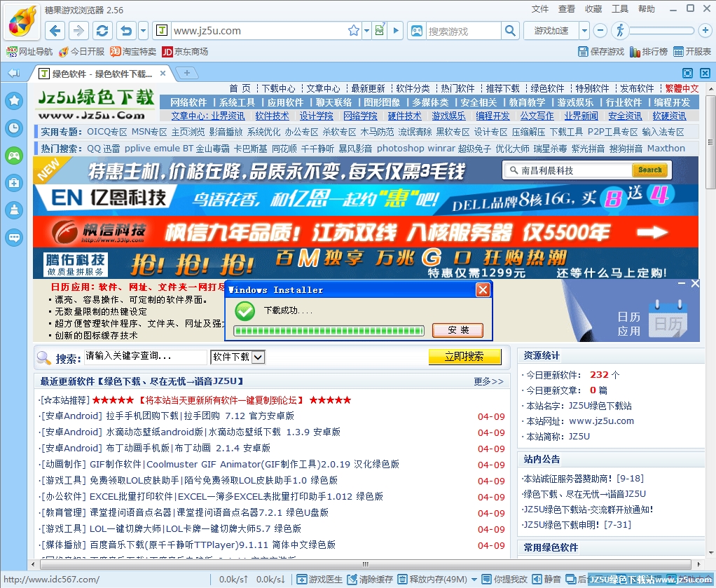Open 保存游戏 in the bookmarks bar

[x=601, y=52]
